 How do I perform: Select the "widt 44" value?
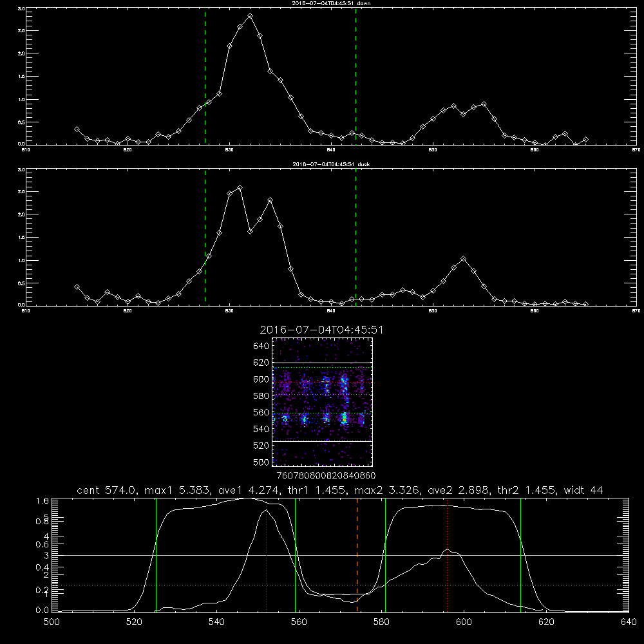tap(583, 490)
